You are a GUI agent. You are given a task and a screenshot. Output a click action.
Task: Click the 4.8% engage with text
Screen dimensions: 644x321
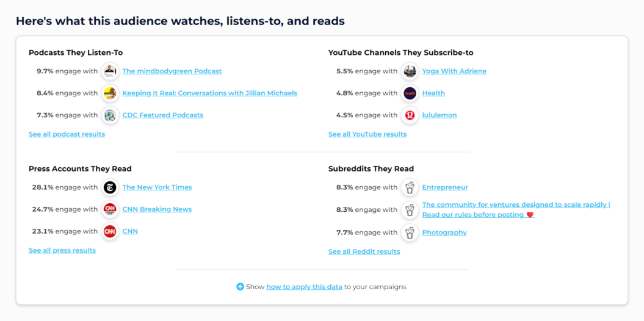367,93
